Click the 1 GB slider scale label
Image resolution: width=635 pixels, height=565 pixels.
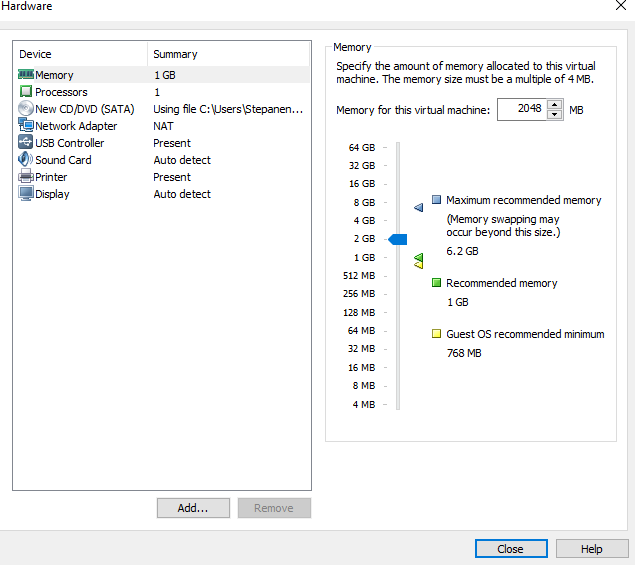coord(364,257)
